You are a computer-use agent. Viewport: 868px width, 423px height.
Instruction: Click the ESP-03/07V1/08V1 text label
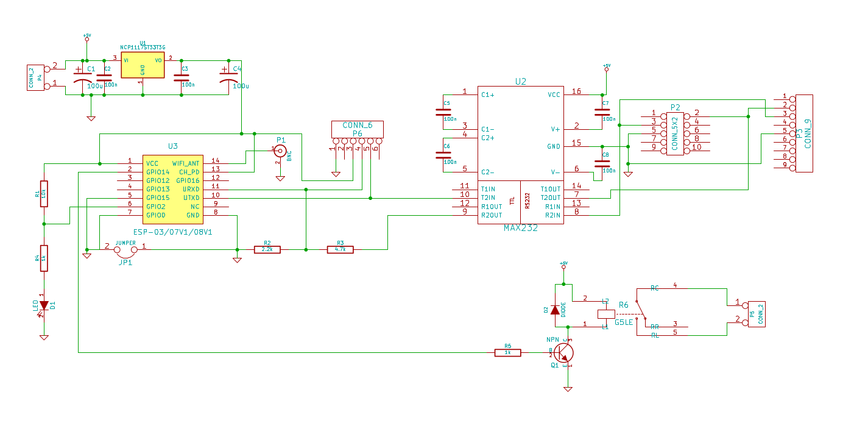point(172,232)
